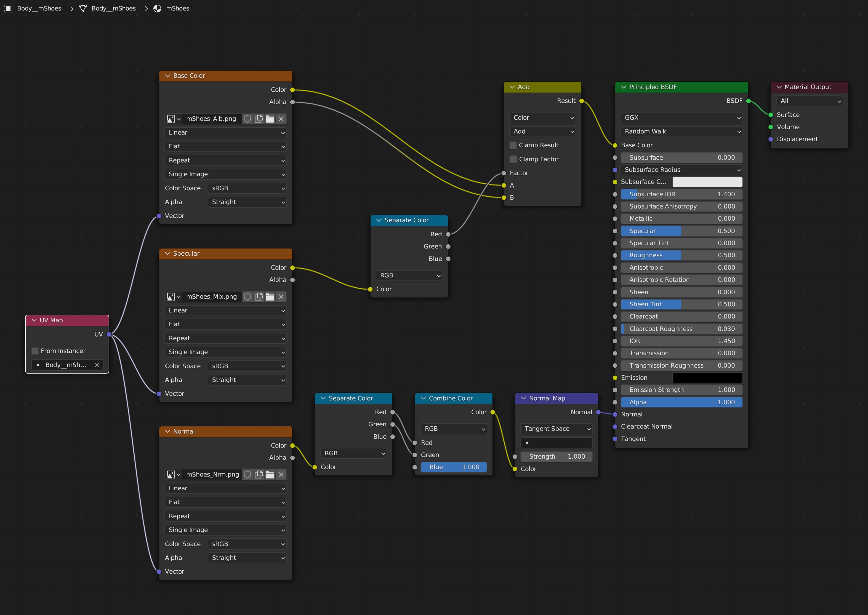Viewport: 868px width, 615px height.
Task: Collapse the UV Map node
Action: (34, 320)
